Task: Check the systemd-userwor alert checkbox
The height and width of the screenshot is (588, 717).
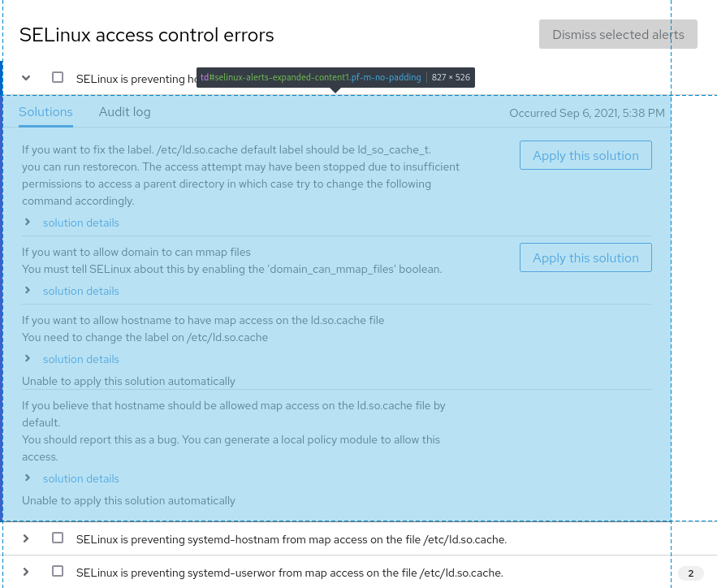Action: [57, 571]
